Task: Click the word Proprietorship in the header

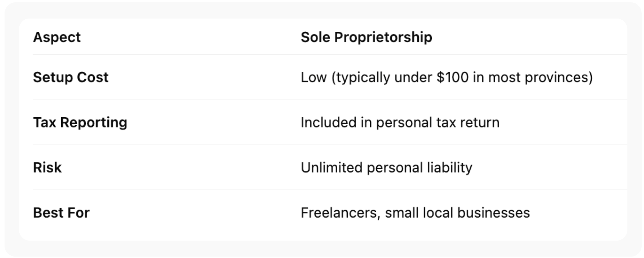Action: (383, 37)
